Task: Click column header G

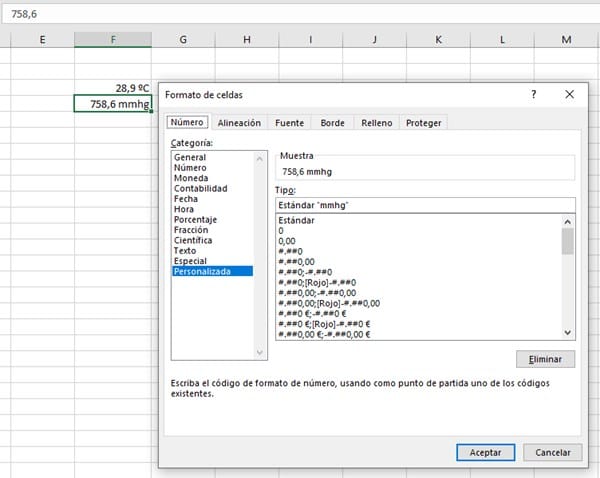Action: pos(183,39)
